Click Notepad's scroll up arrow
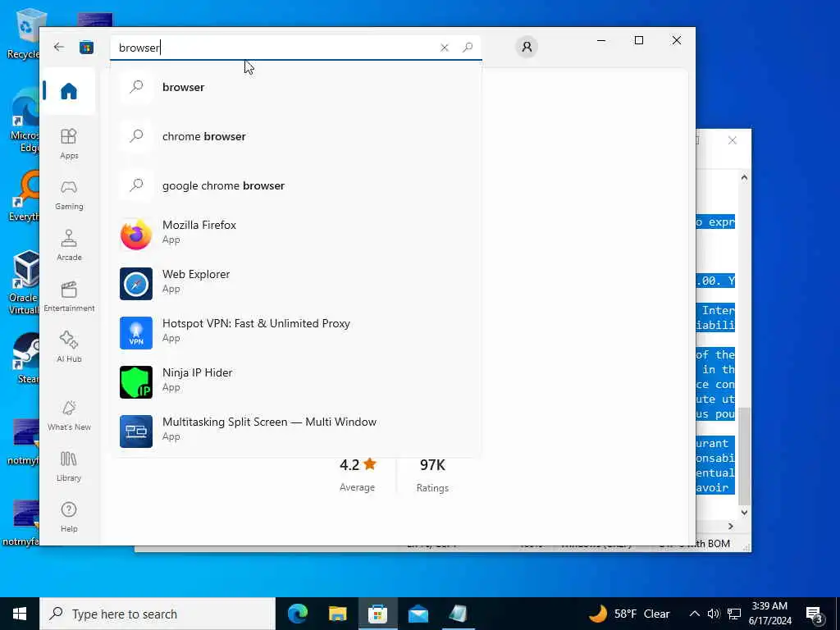 [744, 177]
